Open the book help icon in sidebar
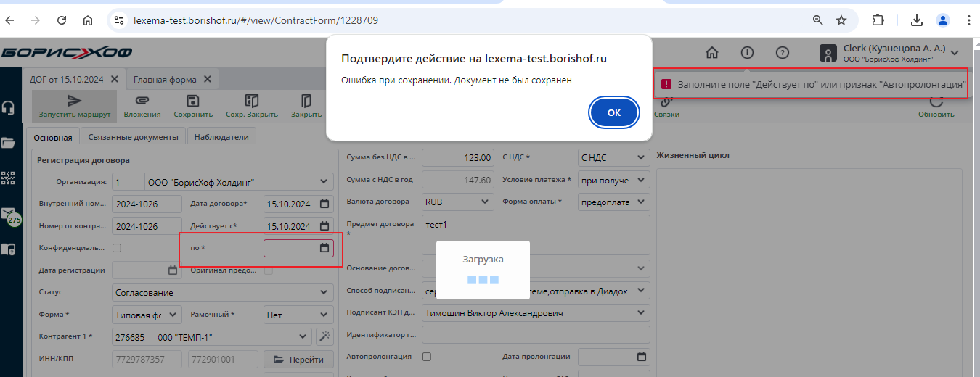 pyautogui.click(x=8, y=249)
